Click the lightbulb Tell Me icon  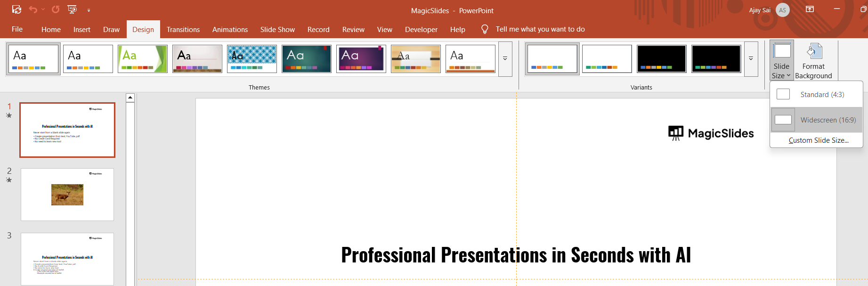click(485, 29)
